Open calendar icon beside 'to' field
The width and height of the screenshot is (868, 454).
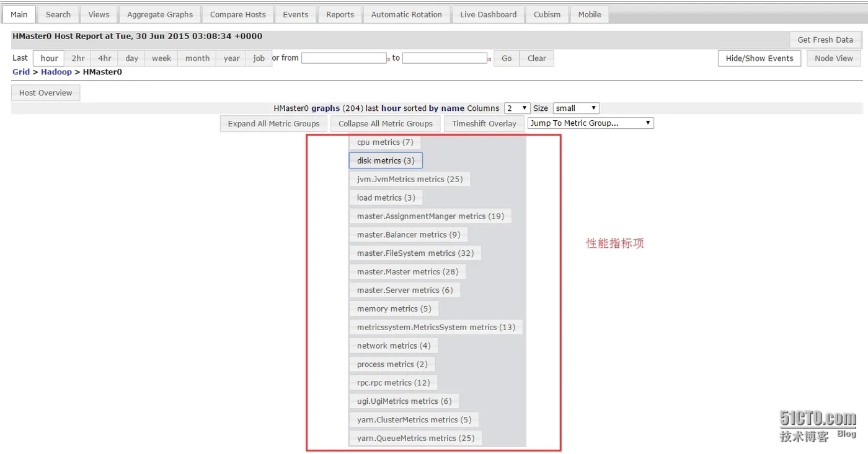coord(489,59)
